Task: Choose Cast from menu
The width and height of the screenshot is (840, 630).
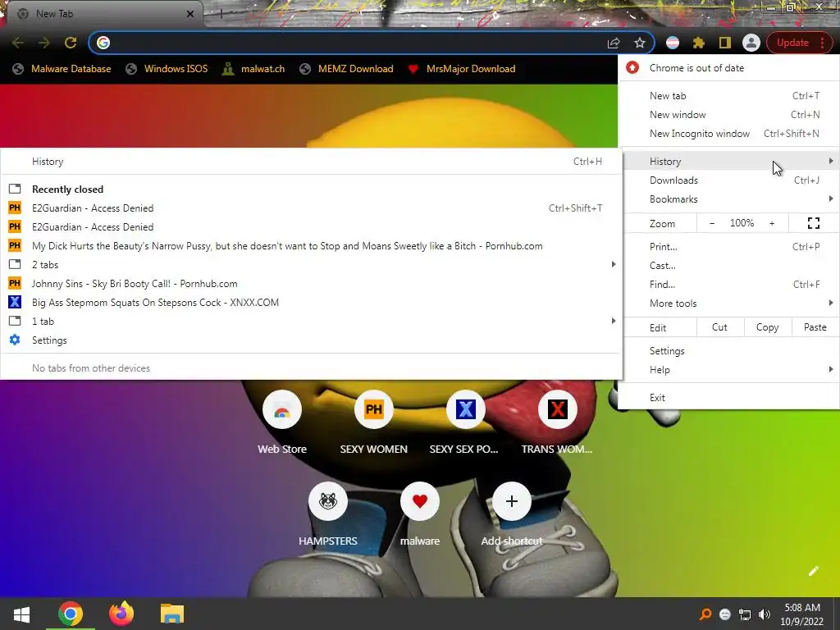Action: tap(728, 266)
